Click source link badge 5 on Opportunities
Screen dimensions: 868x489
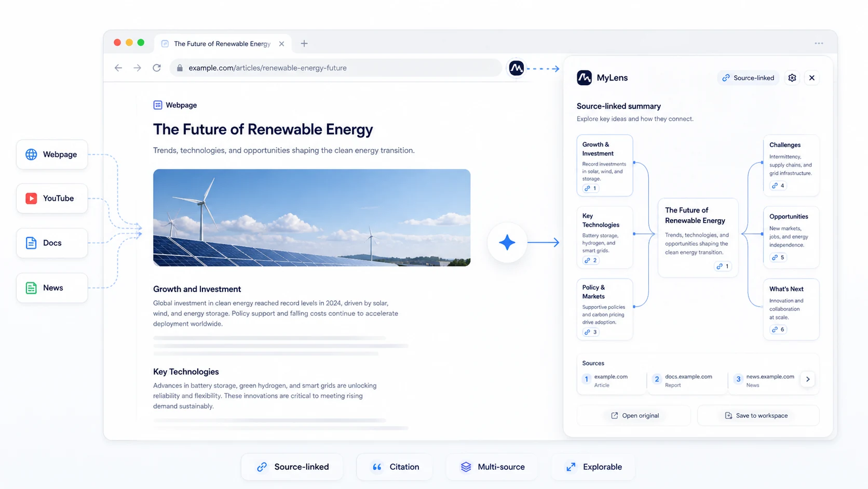778,257
